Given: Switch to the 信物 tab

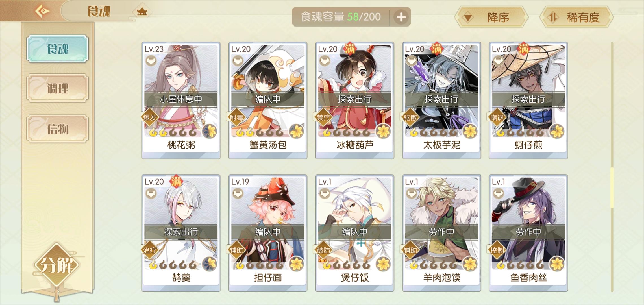Looking at the screenshot, I should click(x=58, y=129).
